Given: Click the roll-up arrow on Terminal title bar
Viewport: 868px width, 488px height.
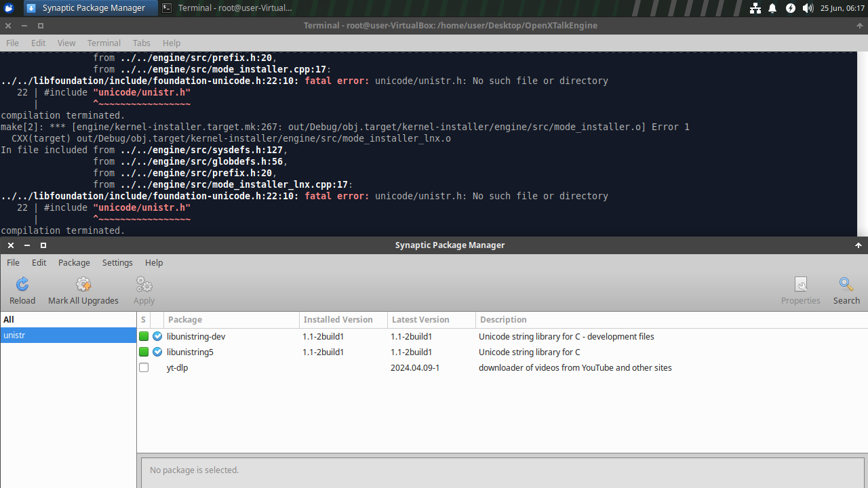Looking at the screenshot, I should (859, 25).
